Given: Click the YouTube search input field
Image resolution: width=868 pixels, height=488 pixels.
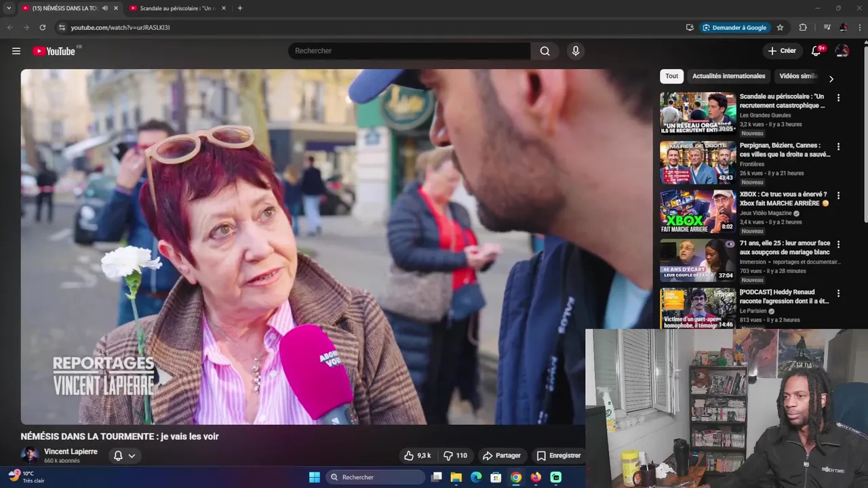Looking at the screenshot, I should pyautogui.click(x=410, y=51).
